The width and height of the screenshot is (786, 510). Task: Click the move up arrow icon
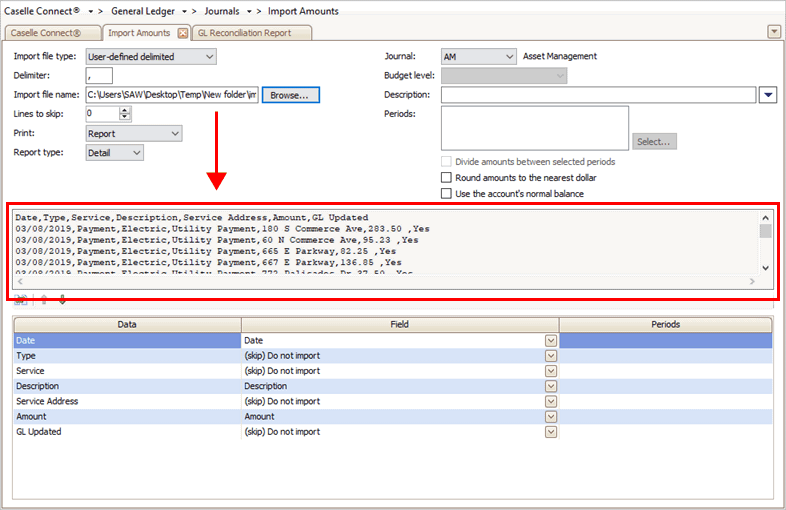coord(43,300)
